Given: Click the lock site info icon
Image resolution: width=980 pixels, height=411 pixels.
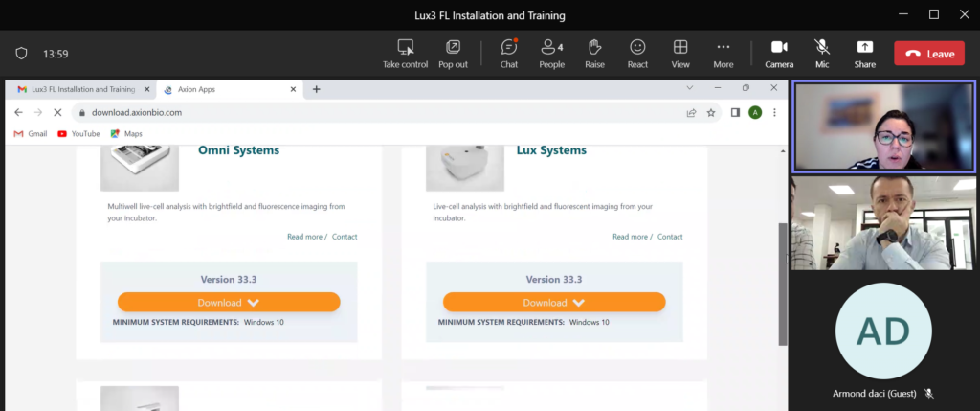Looking at the screenshot, I should 82,113.
